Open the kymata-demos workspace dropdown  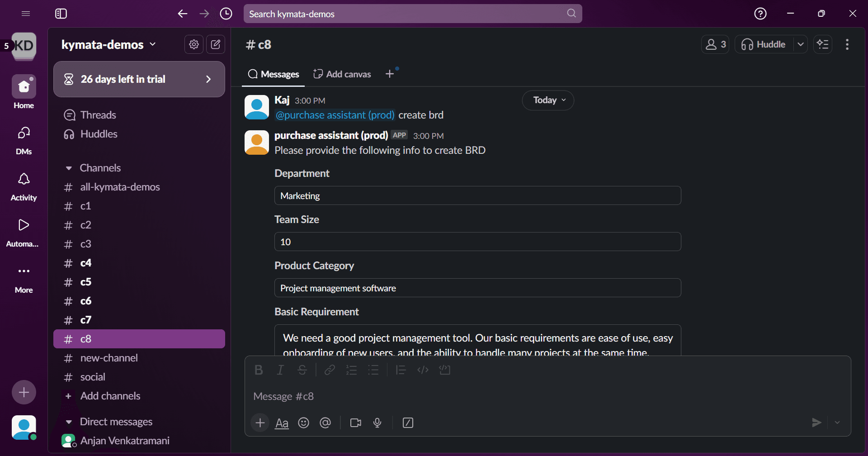[108, 44]
